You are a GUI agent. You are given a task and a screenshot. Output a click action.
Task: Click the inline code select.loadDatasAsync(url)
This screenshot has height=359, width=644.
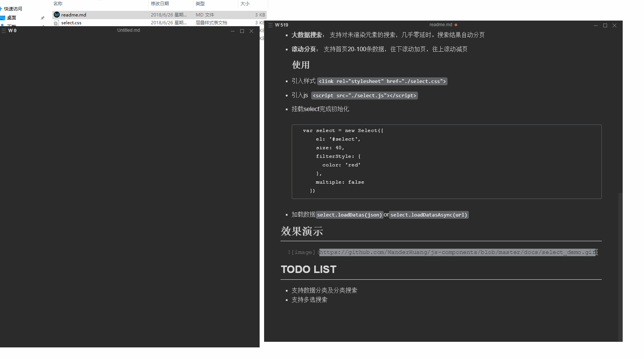pyautogui.click(x=428, y=215)
